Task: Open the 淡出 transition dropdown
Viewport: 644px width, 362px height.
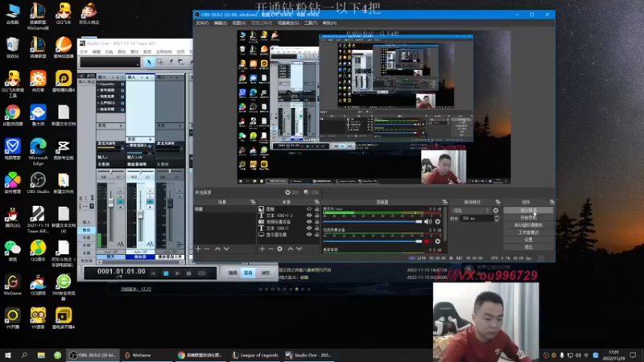Action: [x=471, y=211]
